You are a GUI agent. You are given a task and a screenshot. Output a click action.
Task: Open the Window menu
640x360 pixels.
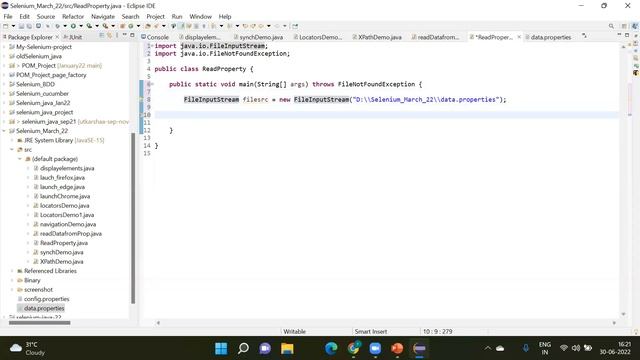click(x=200, y=16)
